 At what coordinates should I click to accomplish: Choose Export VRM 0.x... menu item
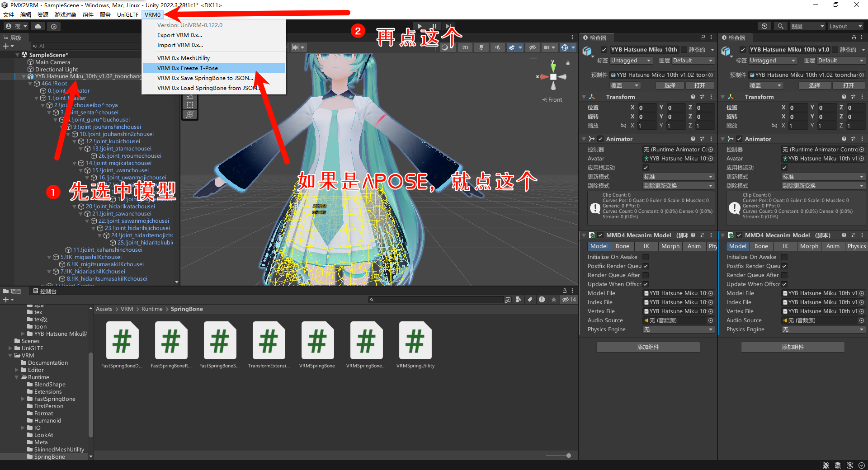point(214,35)
